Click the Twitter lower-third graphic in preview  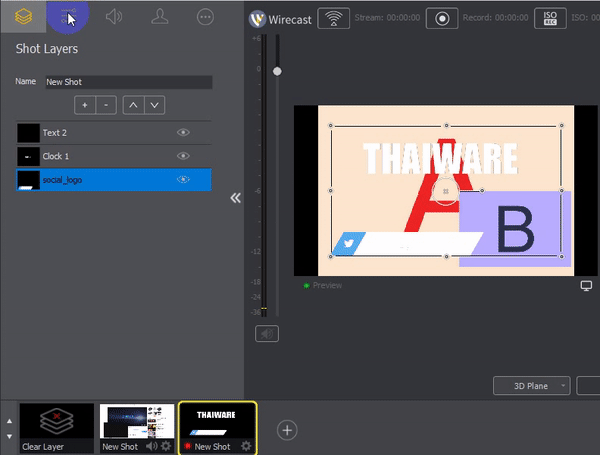click(x=407, y=243)
